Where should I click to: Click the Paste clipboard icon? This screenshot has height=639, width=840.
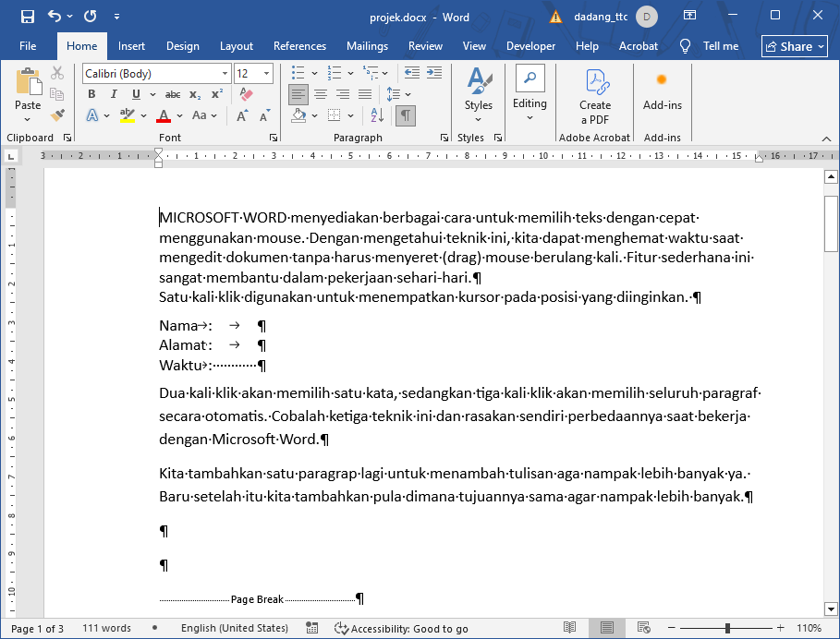[29, 82]
